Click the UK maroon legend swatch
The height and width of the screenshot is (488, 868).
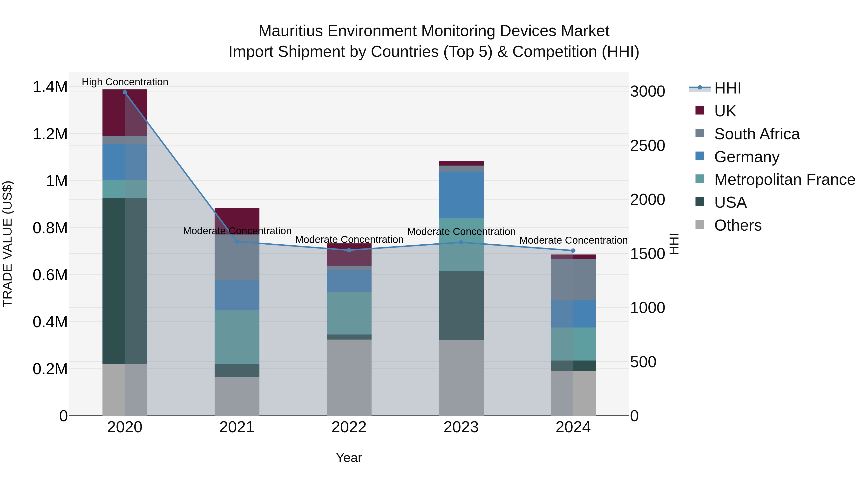tap(700, 110)
